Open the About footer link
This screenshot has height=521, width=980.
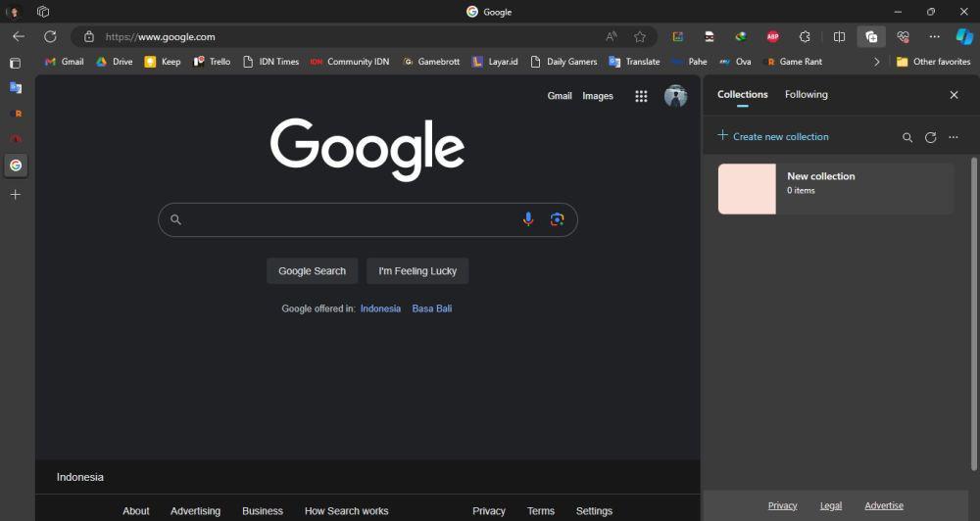(135, 511)
